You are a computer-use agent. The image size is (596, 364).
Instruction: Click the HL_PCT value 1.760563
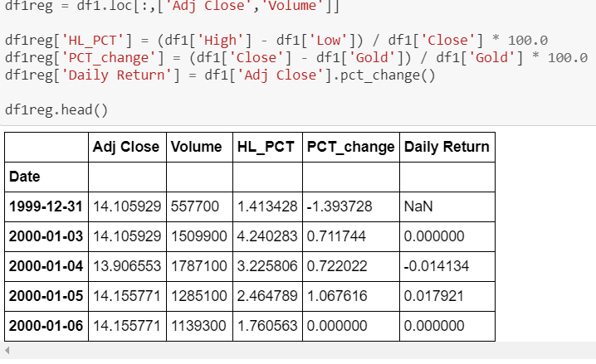click(x=267, y=326)
